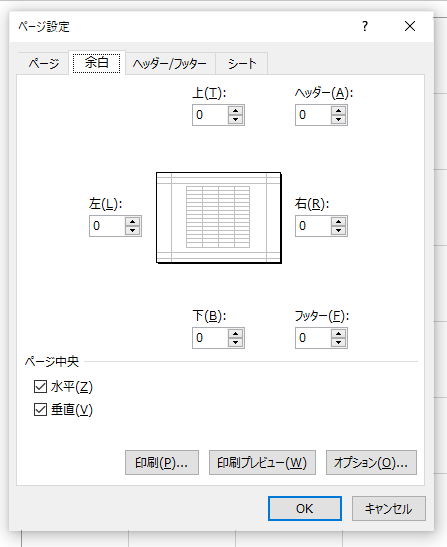Increase the ヘッダー(A) header margin value
The height and width of the screenshot is (547, 447).
tap(338, 111)
